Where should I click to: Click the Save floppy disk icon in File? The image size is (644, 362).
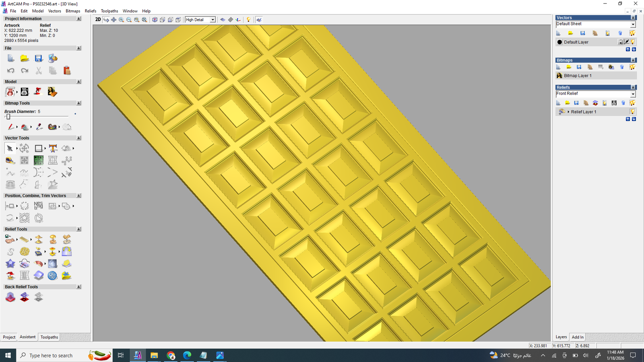39,59
